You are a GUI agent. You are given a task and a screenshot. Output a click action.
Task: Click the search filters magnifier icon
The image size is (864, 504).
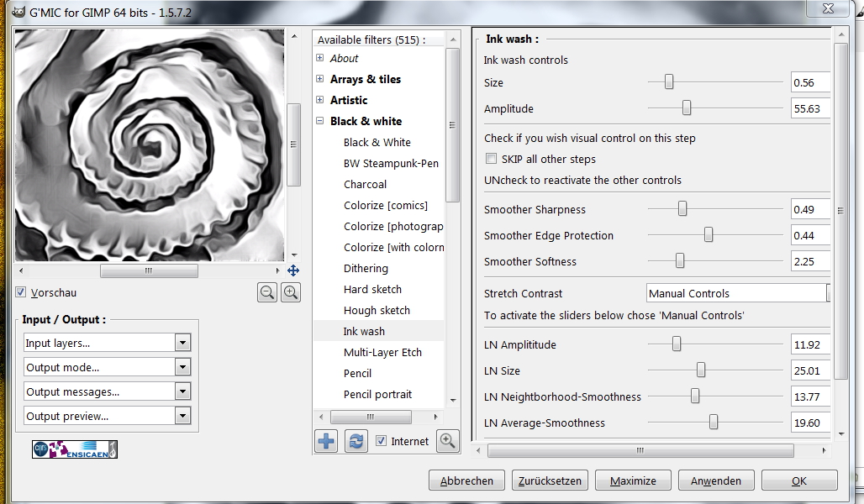point(448,441)
